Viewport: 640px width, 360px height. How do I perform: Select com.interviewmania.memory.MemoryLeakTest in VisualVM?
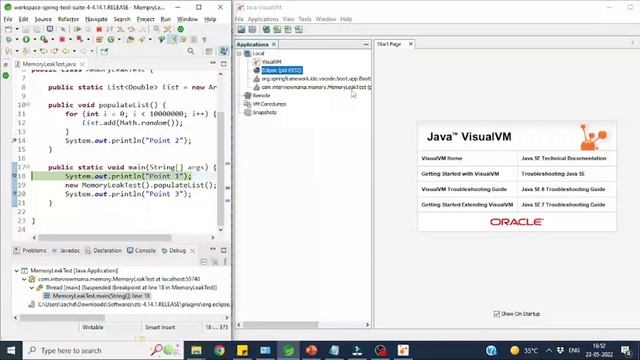pyautogui.click(x=316, y=87)
